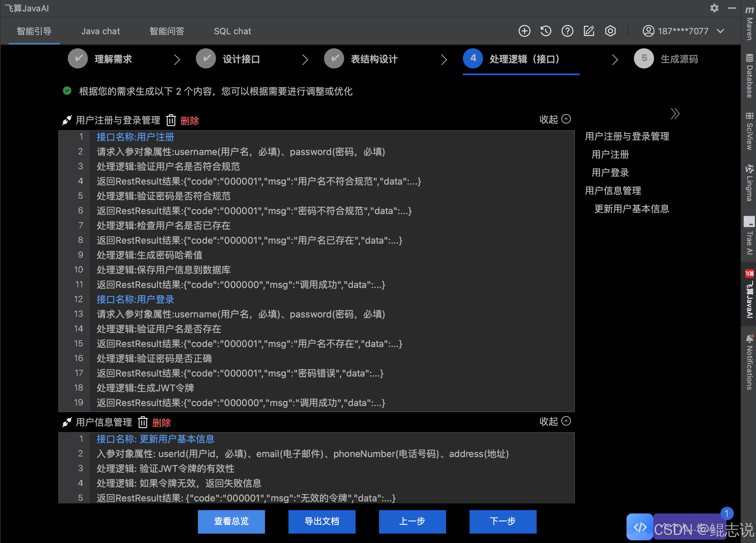756x543 pixels.
Task: Click line 处理逻辑:保存用户信息到数据库
Action: (x=164, y=270)
